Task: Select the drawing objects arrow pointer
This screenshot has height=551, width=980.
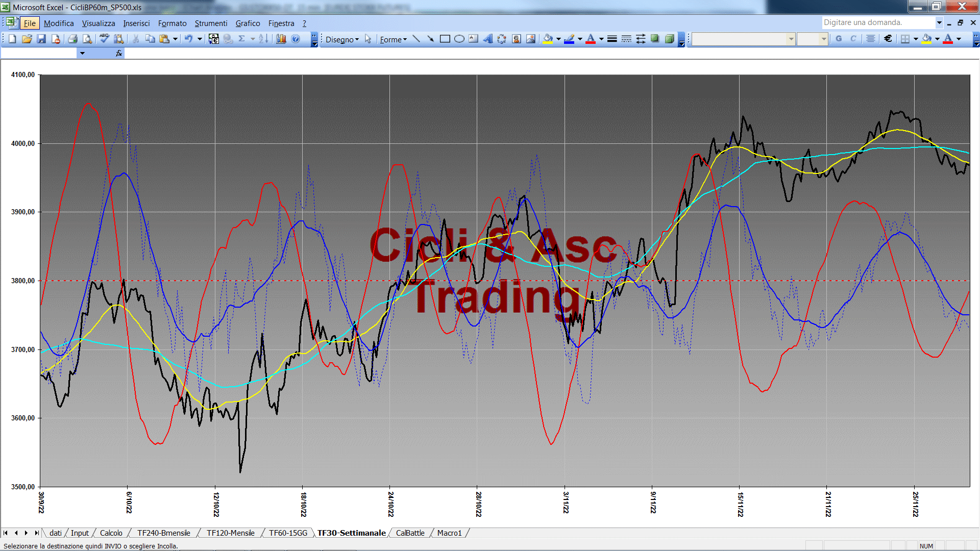Action: pyautogui.click(x=368, y=39)
